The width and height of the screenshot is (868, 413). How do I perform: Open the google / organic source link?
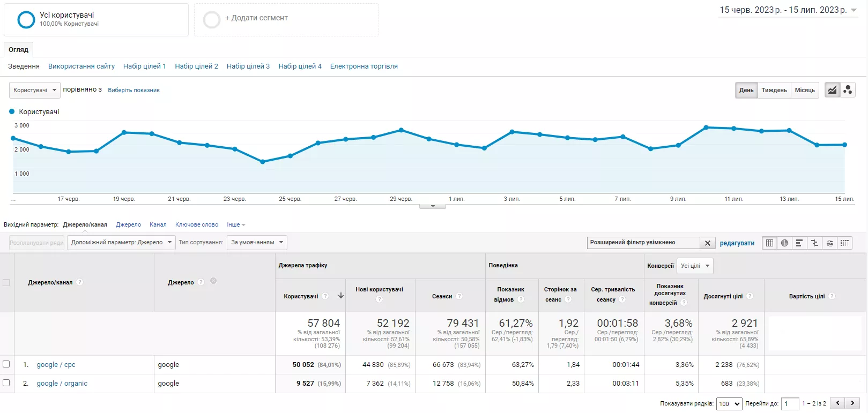coord(62,384)
